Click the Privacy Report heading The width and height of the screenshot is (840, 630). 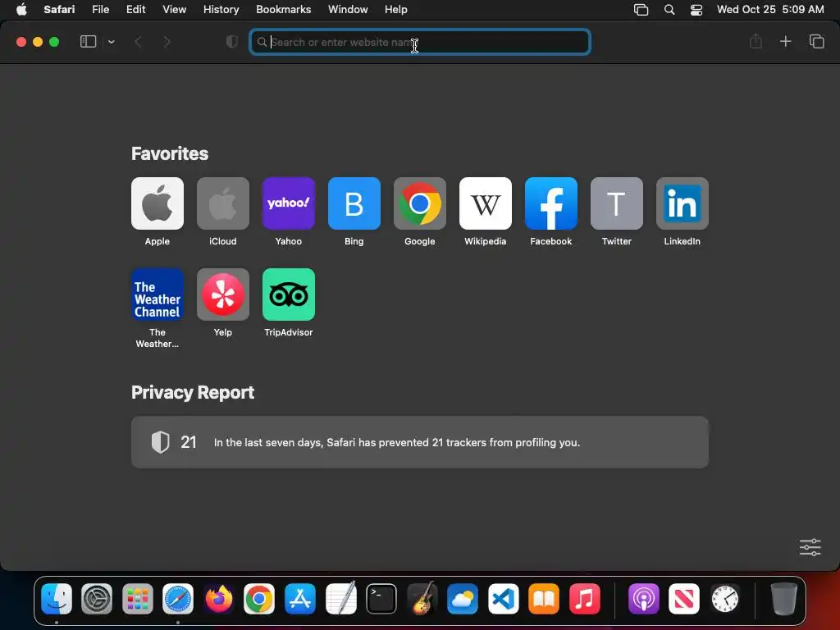(x=193, y=392)
